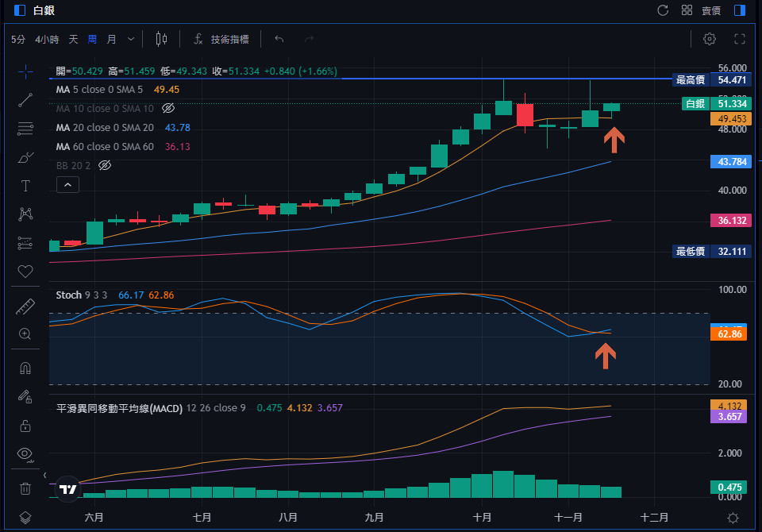Enter fullscreen chart mode
The width and height of the screenshot is (762, 532).
(740, 39)
